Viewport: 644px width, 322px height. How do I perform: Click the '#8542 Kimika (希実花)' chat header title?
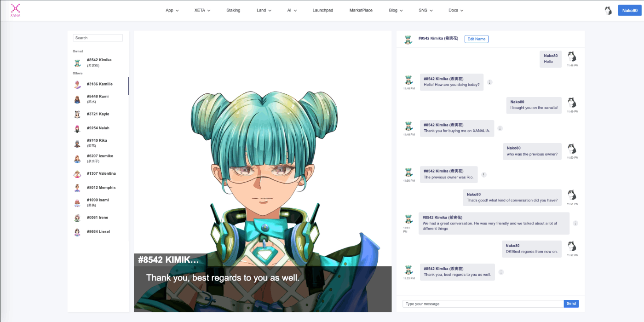click(438, 39)
